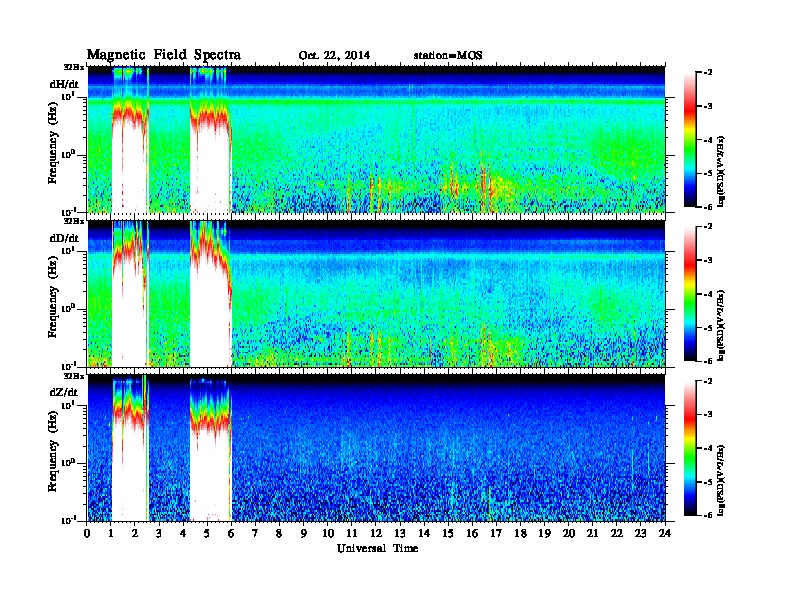Click hour tick label "12" on time axis
Viewport: 792px width, 612px height.
click(376, 534)
